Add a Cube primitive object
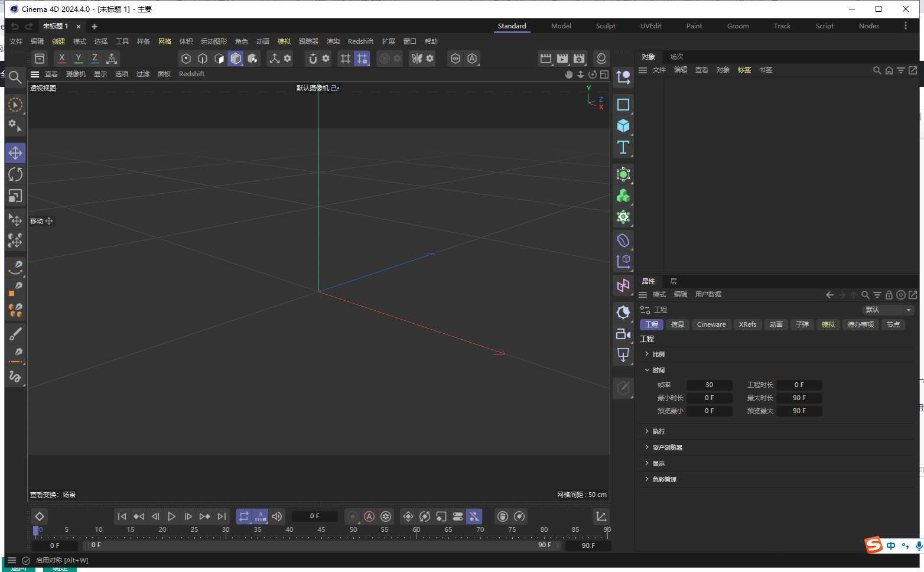This screenshot has width=924, height=572. click(x=623, y=126)
